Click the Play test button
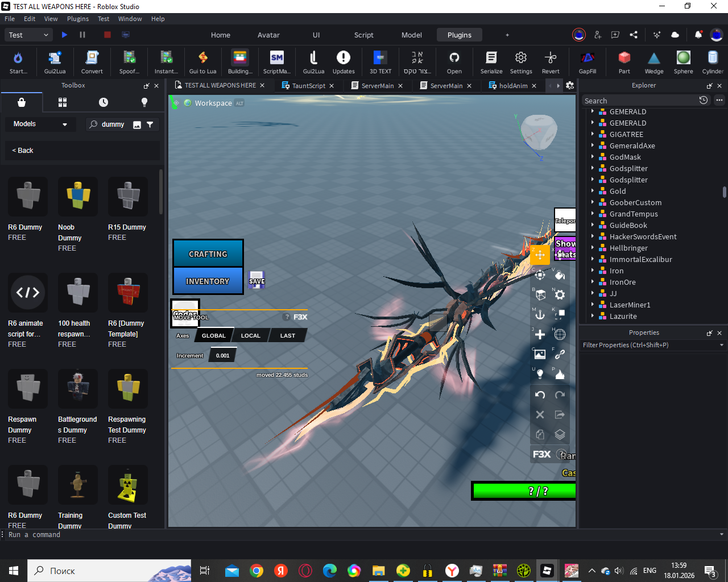This screenshot has width=728, height=582. (x=64, y=35)
